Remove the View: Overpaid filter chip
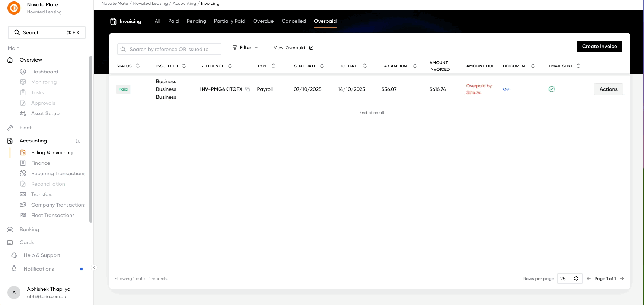 311,48
